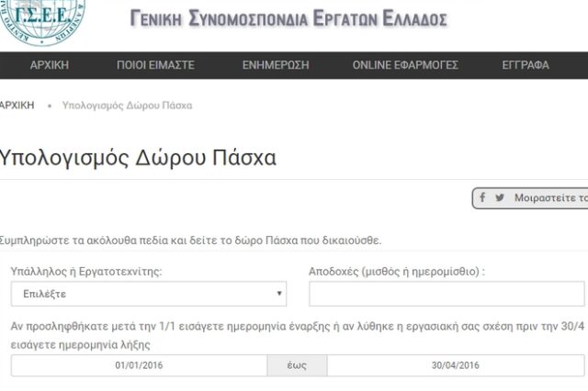
Task: Expand the Επιλέξτε employee type dropdown
Action: click(149, 294)
